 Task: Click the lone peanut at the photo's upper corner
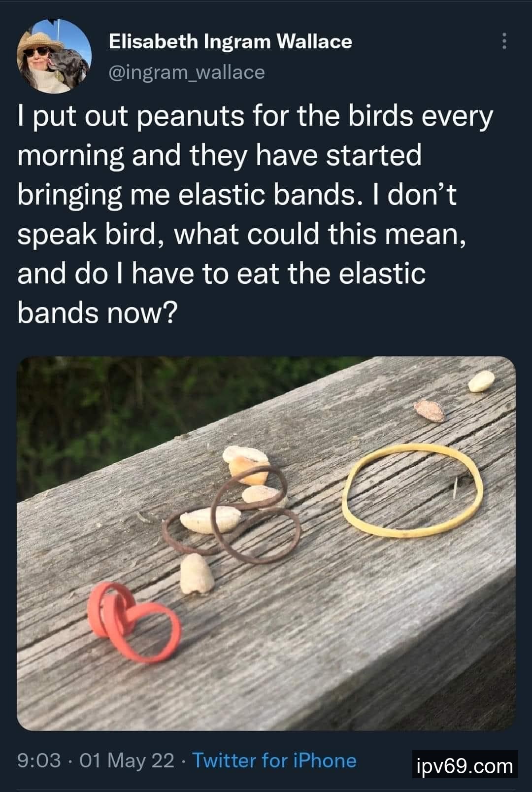point(481,381)
